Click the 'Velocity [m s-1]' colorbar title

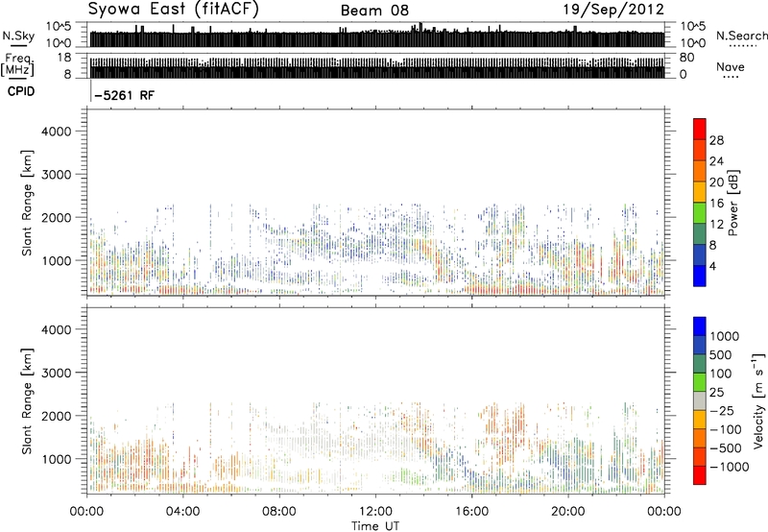758,400
